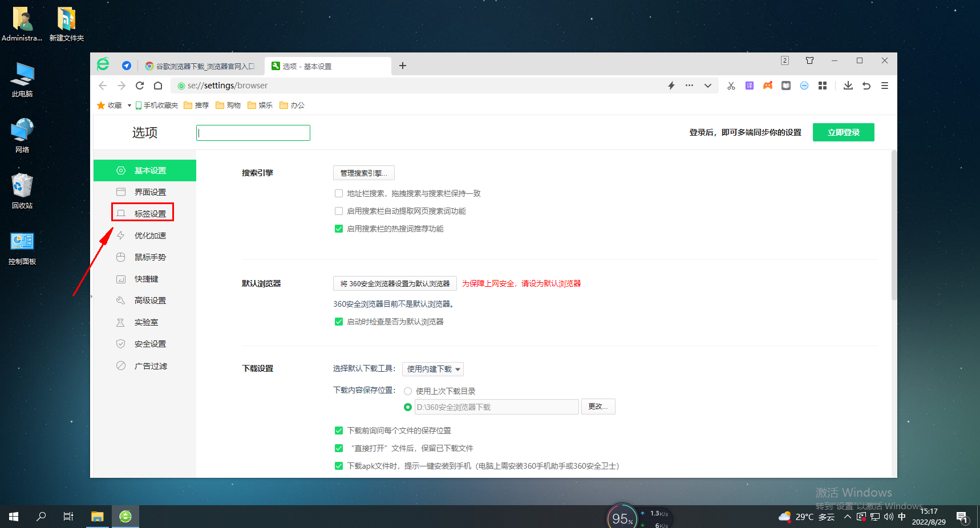The image size is (980, 528).
Task: Open the 娱乐 bookmarks folder
Action: (x=260, y=105)
